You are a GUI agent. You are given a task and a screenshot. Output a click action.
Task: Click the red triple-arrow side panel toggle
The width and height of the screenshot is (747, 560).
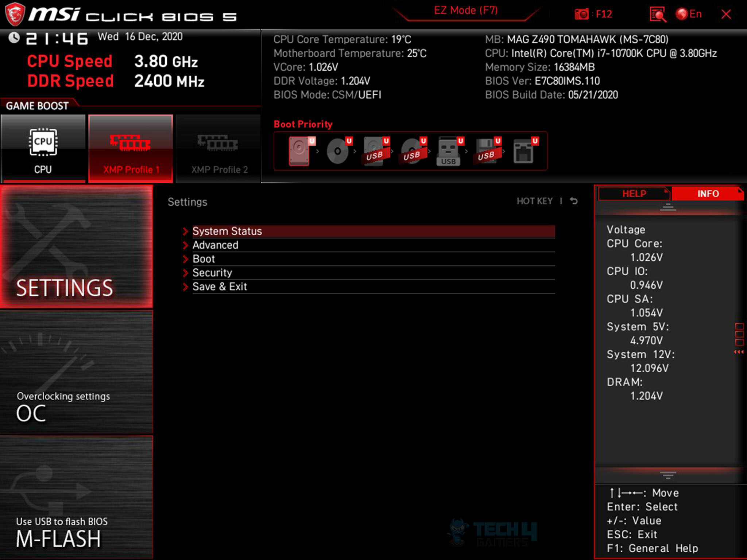[x=739, y=352]
